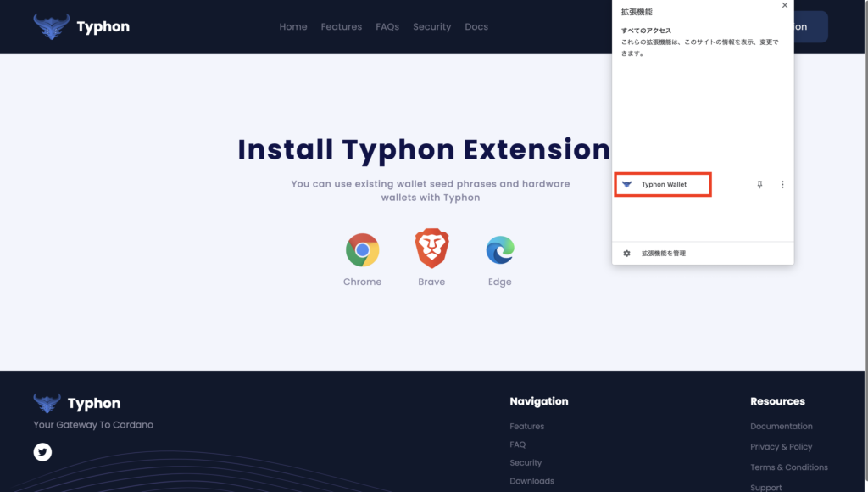Go to Home in navigation bar
Viewport: 868px width, 492px height.
pos(293,27)
